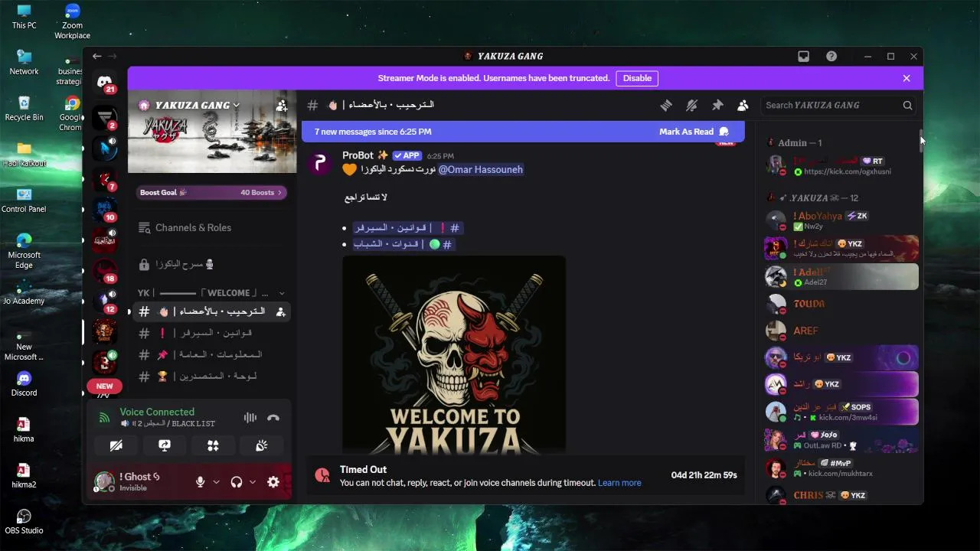Open the Welcome to Yakuza image
Image resolution: width=980 pixels, height=551 pixels.
pos(454,354)
